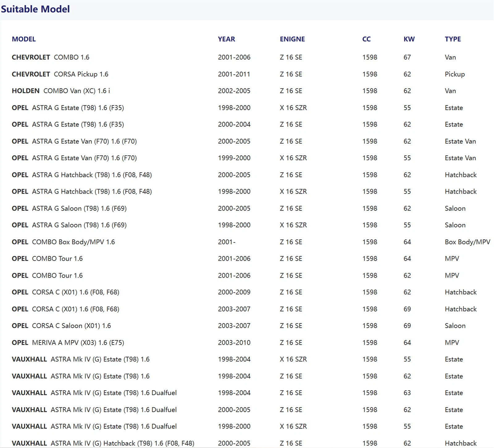494x448 pixels.
Task: Select the ENIGNE column header
Action: click(x=292, y=39)
